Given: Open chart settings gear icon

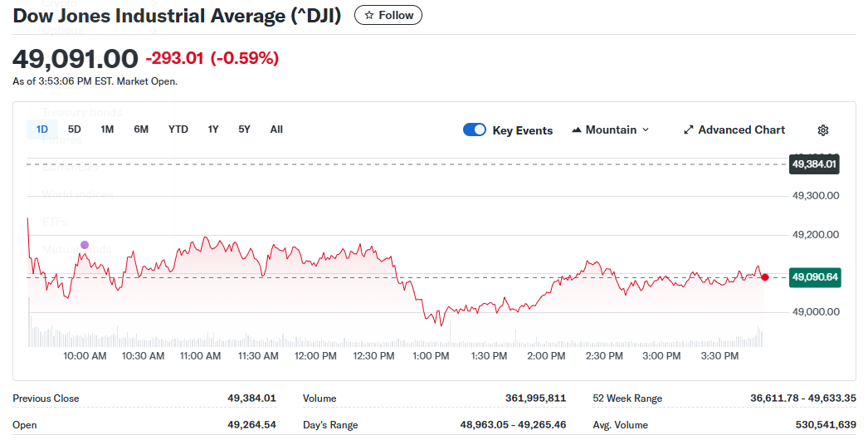Looking at the screenshot, I should click(823, 130).
